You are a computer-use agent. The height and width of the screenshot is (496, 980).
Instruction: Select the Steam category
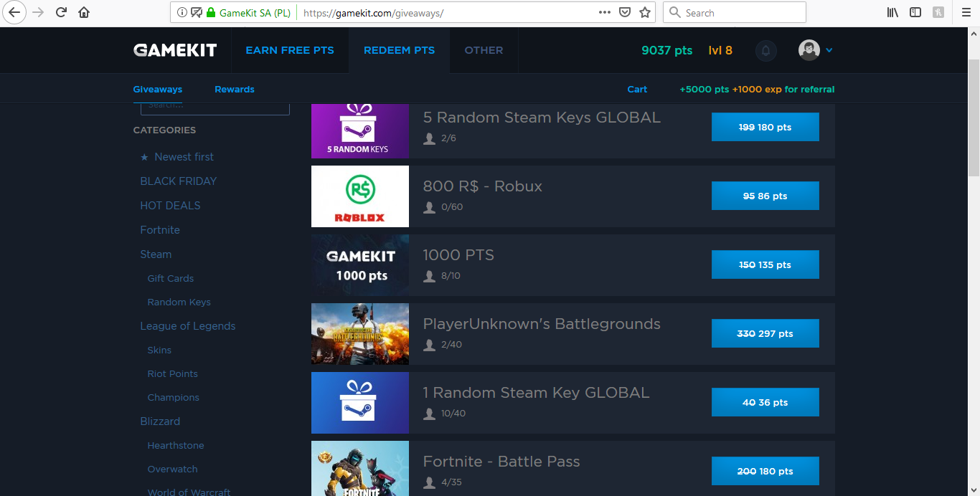point(156,254)
